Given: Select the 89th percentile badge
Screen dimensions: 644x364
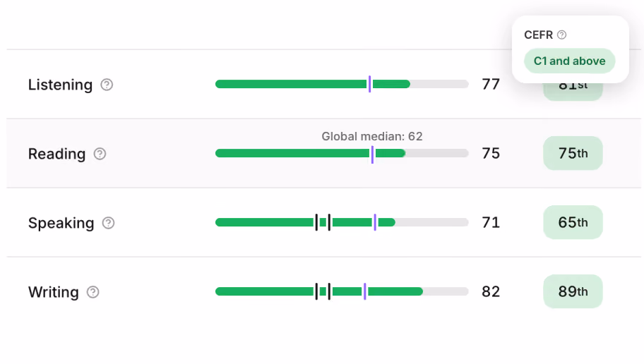Looking at the screenshot, I should [x=573, y=291].
